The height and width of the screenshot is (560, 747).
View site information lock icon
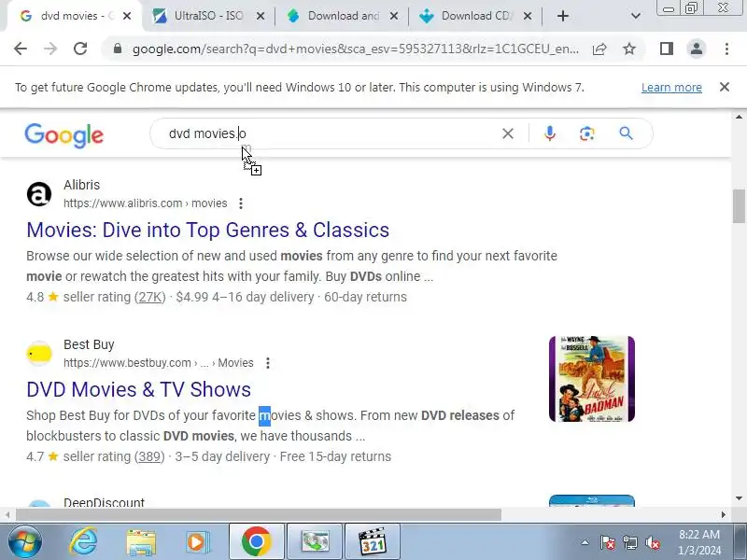(118, 49)
